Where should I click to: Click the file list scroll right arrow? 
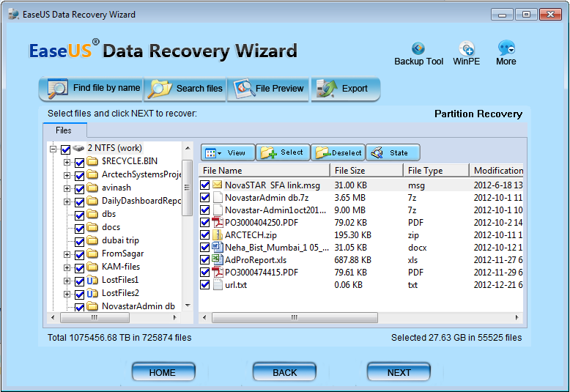coord(517,317)
